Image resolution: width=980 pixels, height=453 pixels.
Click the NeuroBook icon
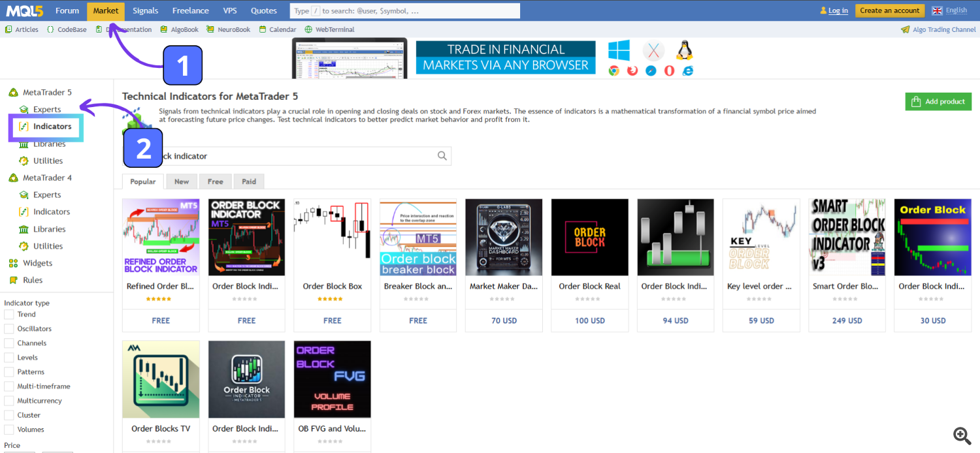(210, 29)
